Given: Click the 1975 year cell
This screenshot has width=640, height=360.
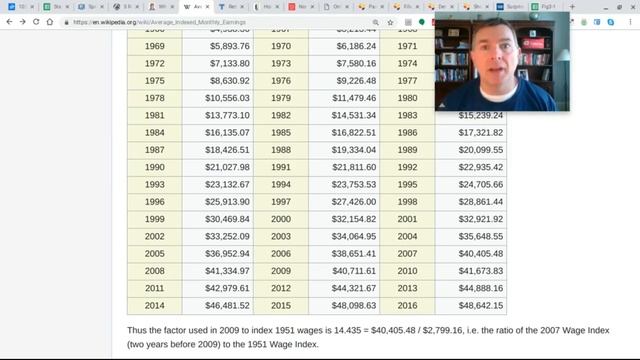Looking at the screenshot, I should coord(155,81).
